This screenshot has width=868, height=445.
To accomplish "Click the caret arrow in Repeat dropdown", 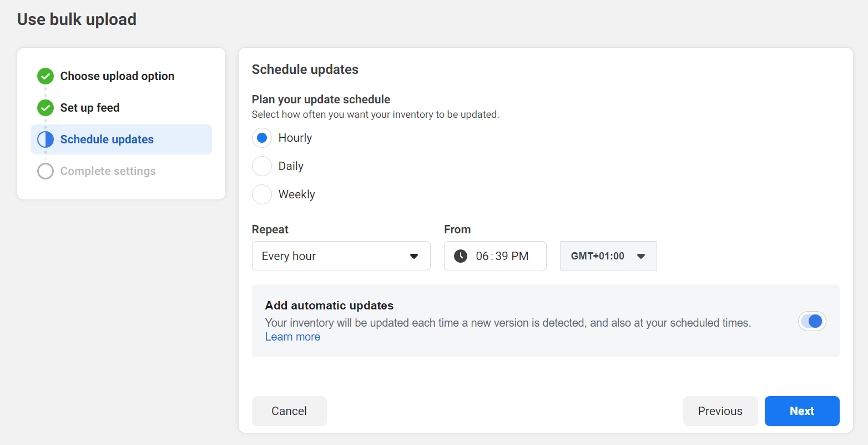I will (x=414, y=256).
